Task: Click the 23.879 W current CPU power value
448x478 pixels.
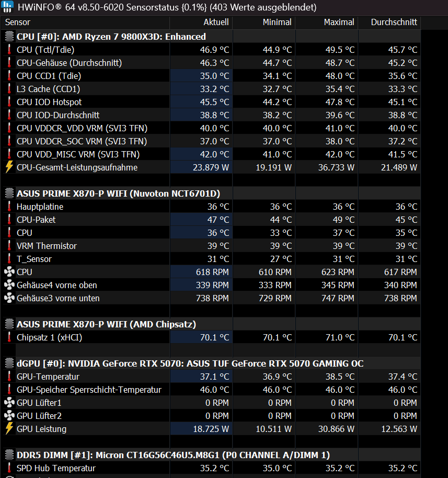Action: pyautogui.click(x=211, y=167)
